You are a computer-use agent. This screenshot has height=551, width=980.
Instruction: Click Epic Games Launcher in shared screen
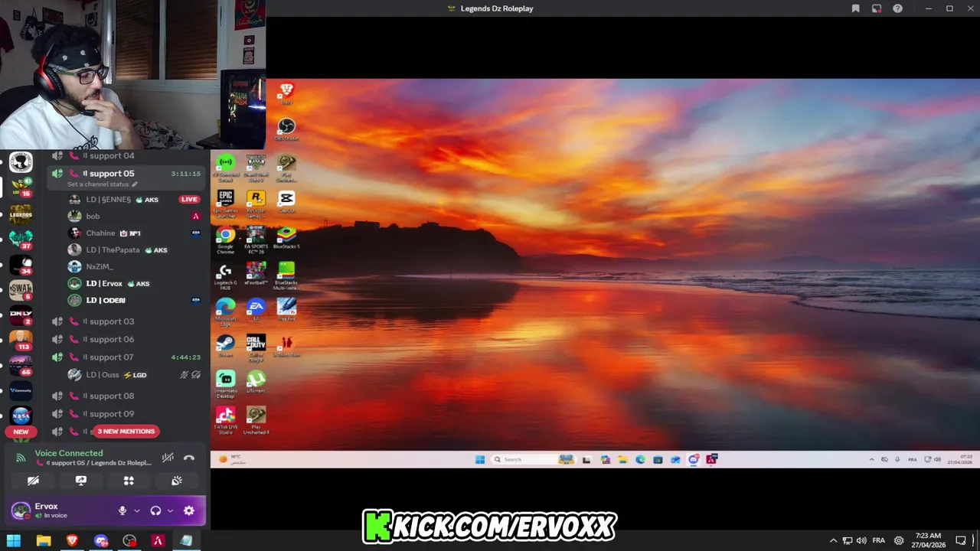tap(225, 203)
